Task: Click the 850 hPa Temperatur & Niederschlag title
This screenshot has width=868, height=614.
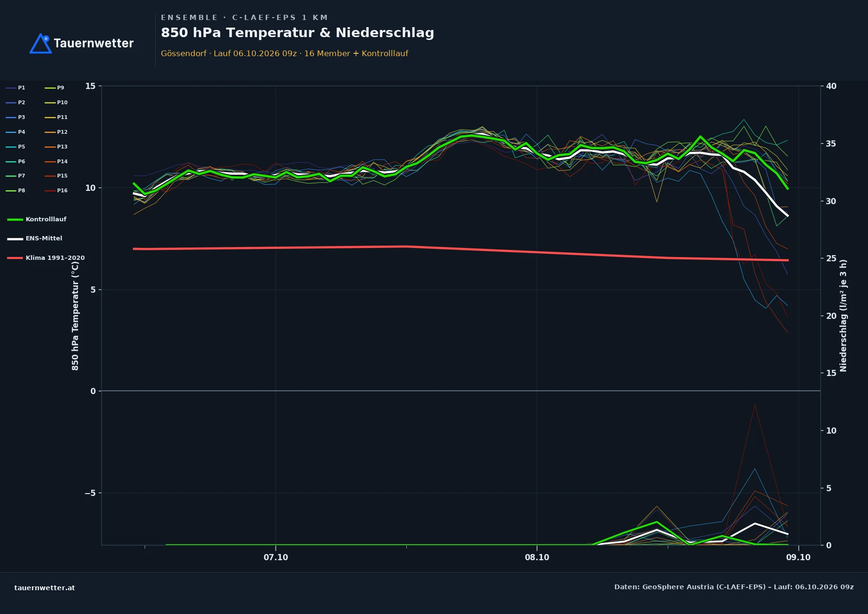Action: coord(297,33)
